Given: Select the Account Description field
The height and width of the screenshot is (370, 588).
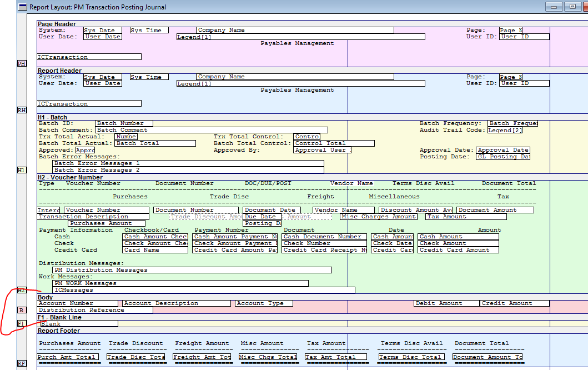Looking at the screenshot, I should tap(177, 303).
